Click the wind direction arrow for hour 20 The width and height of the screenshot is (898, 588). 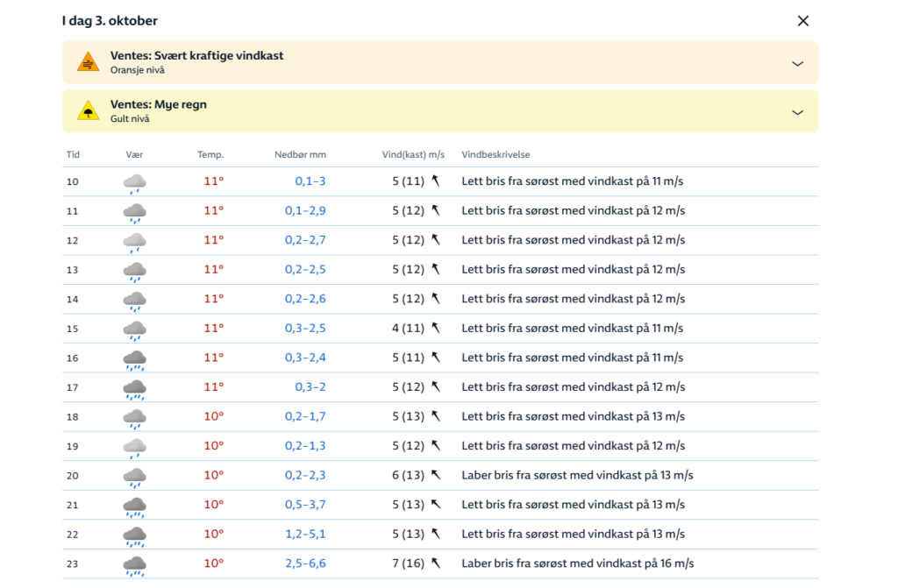pyautogui.click(x=434, y=475)
